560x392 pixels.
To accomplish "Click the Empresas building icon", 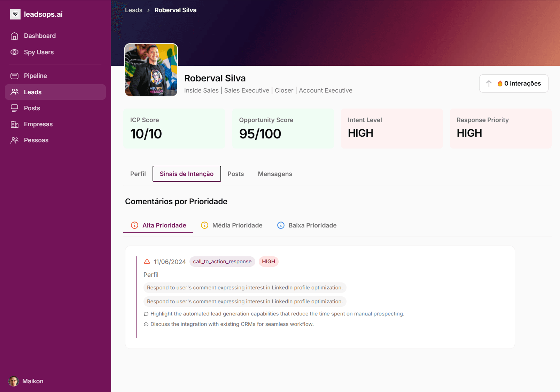I will click(x=15, y=124).
